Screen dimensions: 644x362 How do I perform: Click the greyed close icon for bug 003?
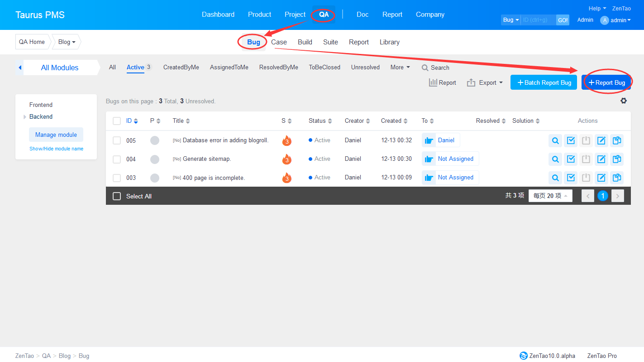tap(586, 178)
